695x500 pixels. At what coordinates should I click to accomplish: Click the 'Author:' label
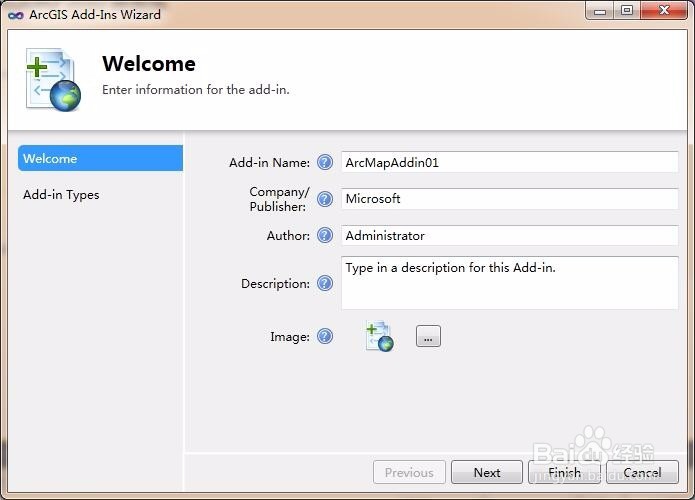[x=288, y=235]
